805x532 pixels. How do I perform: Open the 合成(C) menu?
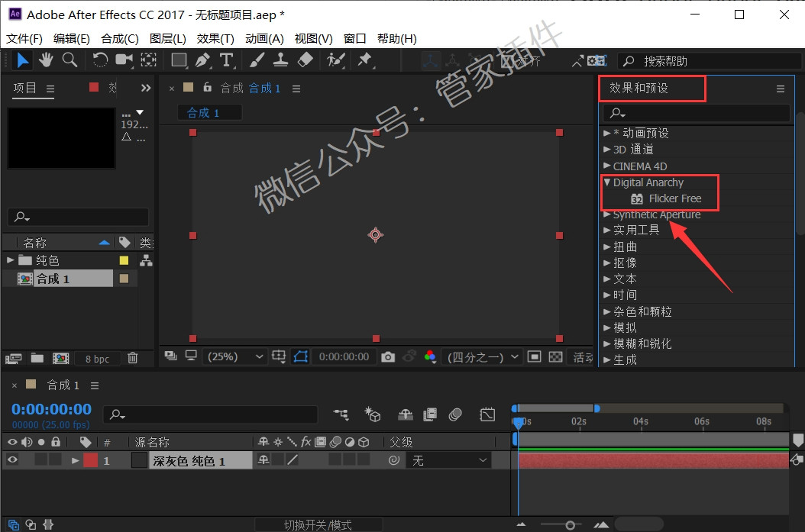(x=120, y=38)
